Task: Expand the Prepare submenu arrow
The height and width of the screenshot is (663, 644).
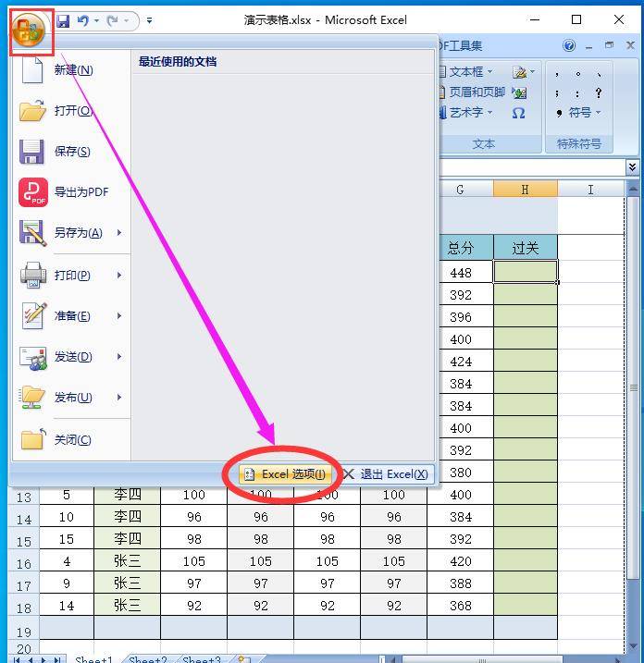Action: 119,316
